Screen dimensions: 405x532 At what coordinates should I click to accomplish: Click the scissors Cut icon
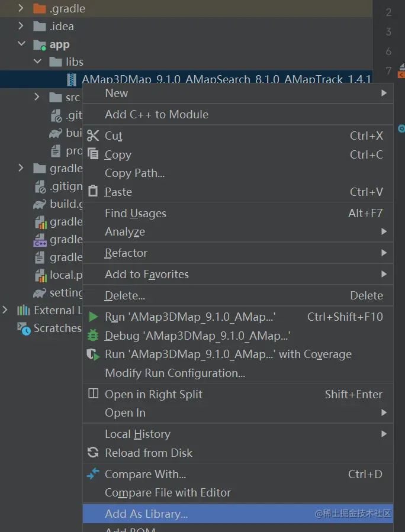[x=93, y=136]
